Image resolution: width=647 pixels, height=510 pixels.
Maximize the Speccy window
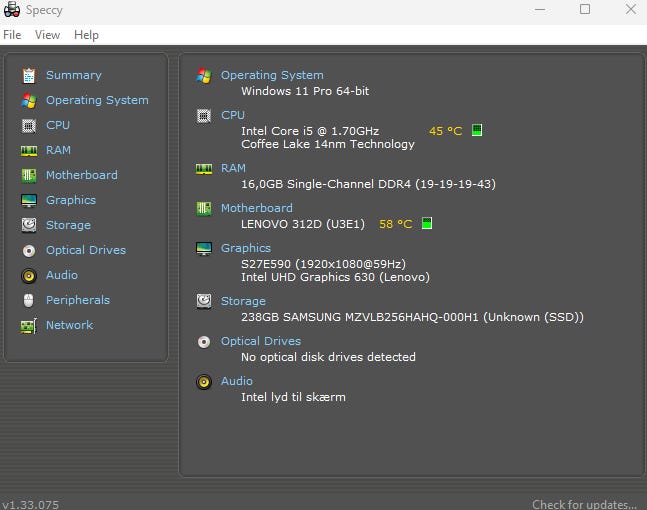[x=585, y=9]
